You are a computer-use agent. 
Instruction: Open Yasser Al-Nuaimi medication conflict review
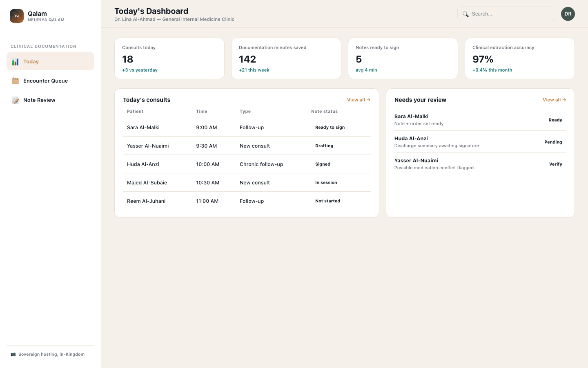pos(480,164)
